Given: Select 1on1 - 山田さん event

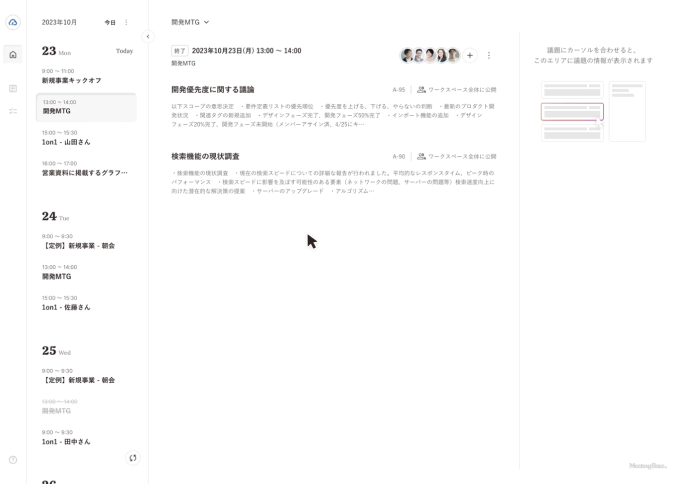Looking at the screenshot, I should coord(66,142).
